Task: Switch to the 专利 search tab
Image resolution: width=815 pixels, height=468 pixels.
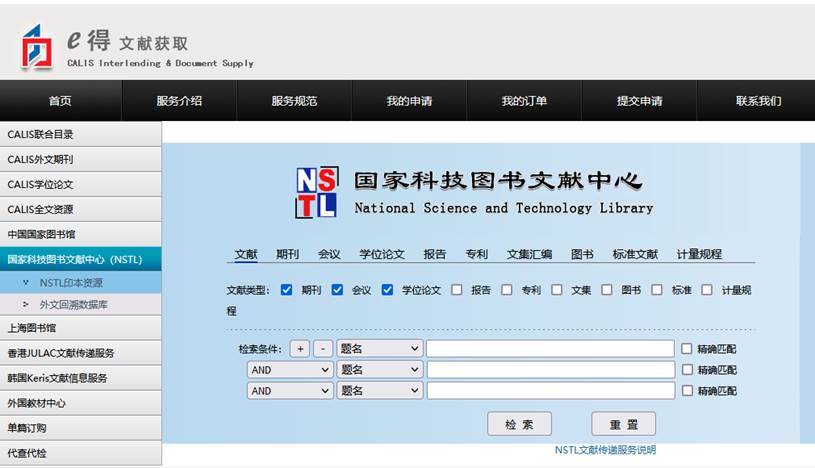Action: (x=477, y=254)
